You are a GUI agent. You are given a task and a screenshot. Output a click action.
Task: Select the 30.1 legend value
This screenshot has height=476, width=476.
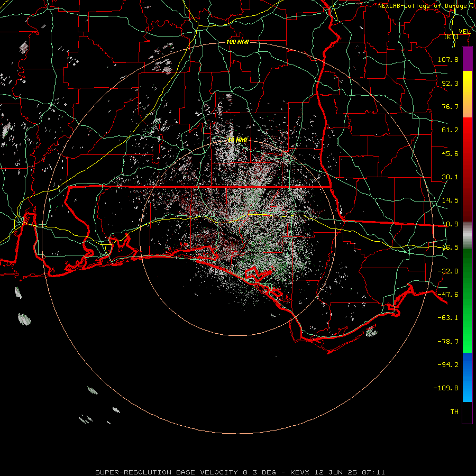(450, 177)
